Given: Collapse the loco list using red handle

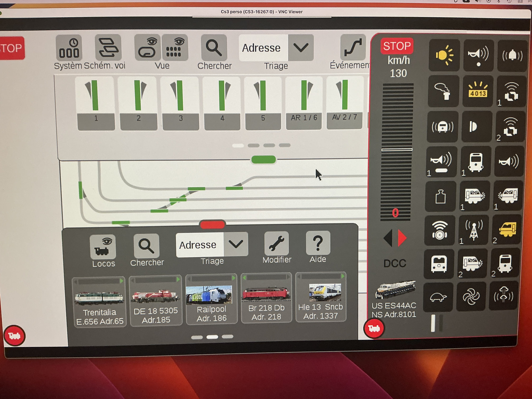Looking at the screenshot, I should (x=213, y=224).
